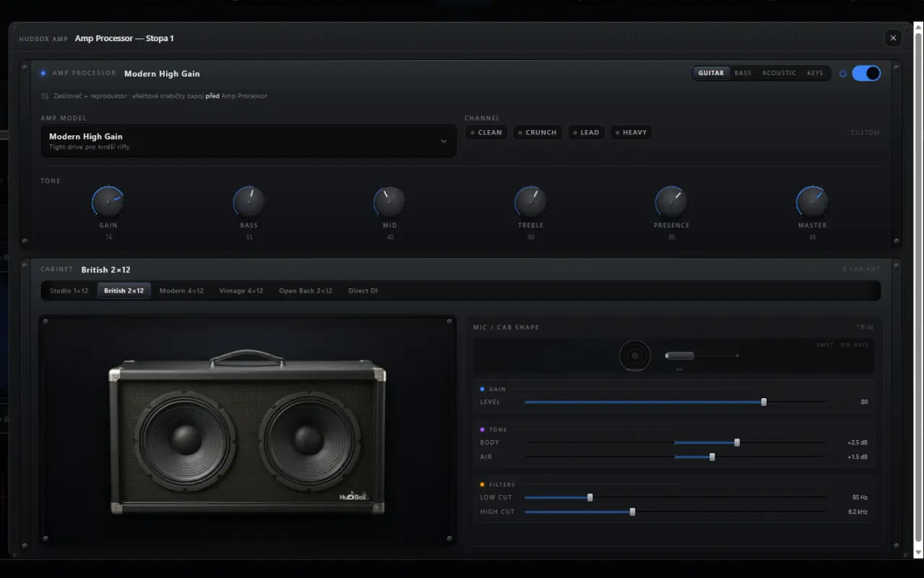Viewport: 924px width, 578px height.
Task: Select the Studio 1×12 cabinet
Action: tap(69, 290)
